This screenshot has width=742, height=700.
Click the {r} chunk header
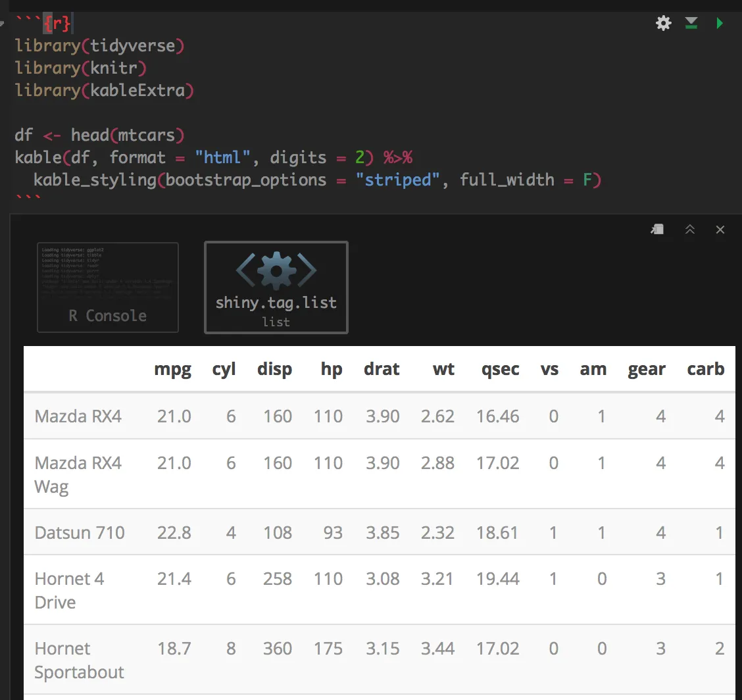point(58,24)
